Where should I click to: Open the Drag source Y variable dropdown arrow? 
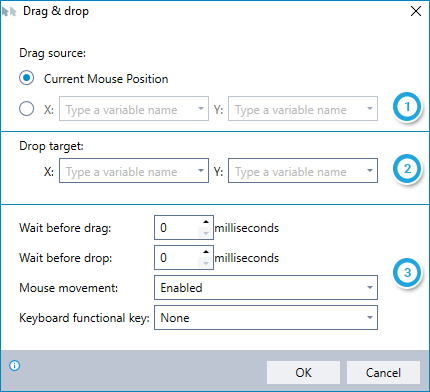pyautogui.click(x=370, y=109)
